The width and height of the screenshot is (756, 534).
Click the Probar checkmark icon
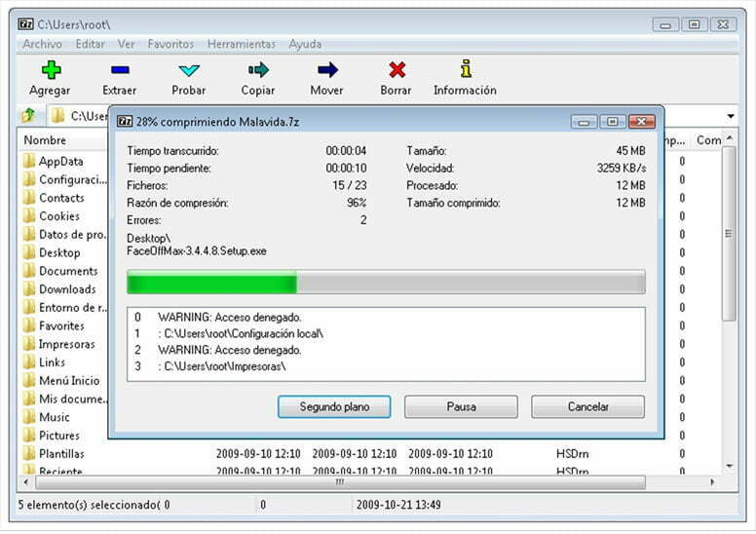[189, 70]
